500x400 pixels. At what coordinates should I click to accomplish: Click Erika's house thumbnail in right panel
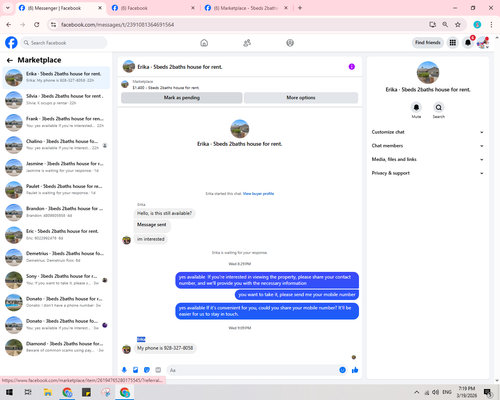pyautogui.click(x=428, y=72)
